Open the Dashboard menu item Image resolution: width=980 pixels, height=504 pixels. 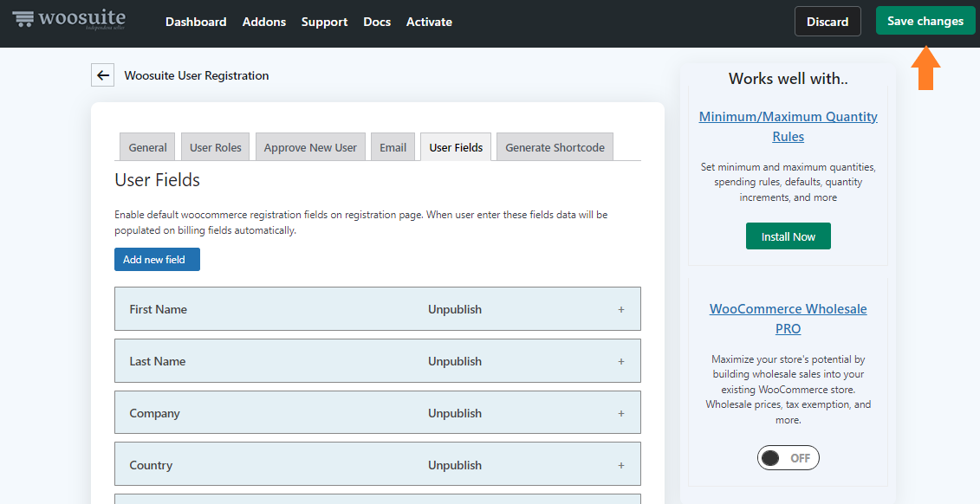[196, 22]
